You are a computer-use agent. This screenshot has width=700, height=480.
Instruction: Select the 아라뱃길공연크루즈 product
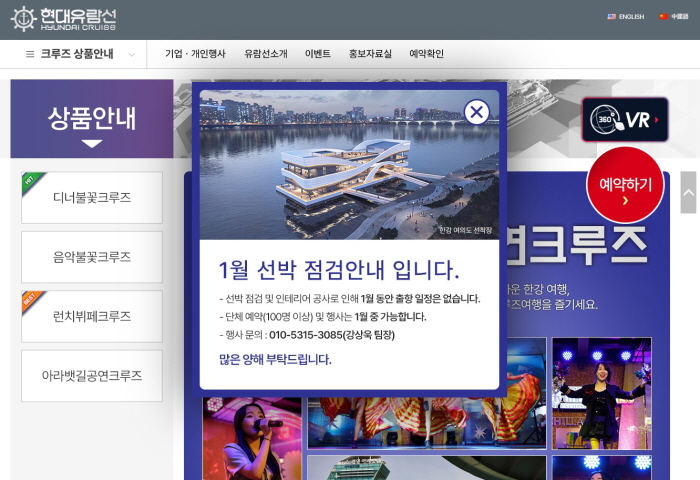pyautogui.click(x=92, y=376)
